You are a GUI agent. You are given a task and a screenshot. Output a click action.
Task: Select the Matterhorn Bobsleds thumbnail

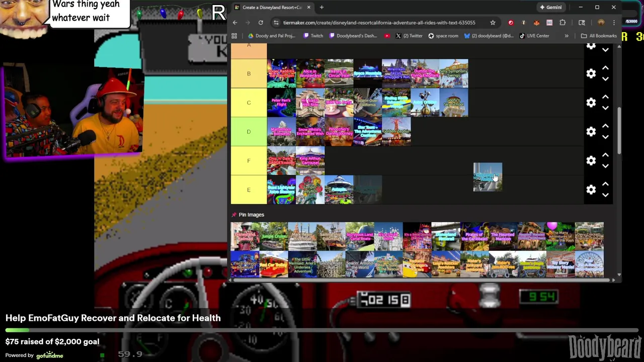pyautogui.click(x=281, y=132)
